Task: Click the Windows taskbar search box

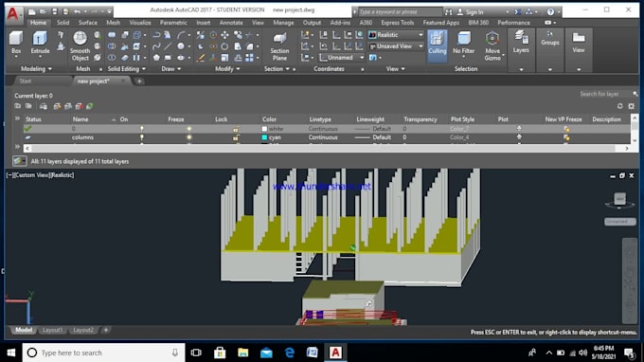Action: pyautogui.click(x=103, y=353)
